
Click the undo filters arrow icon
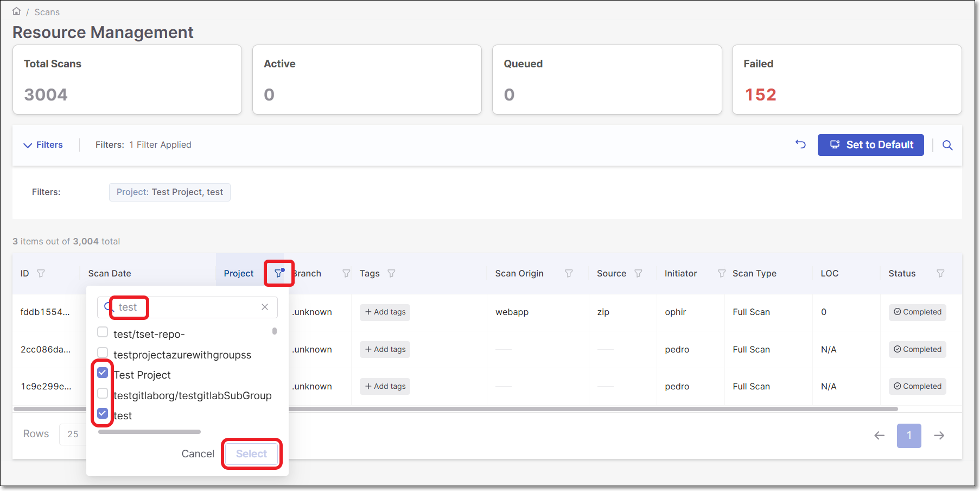(x=800, y=144)
